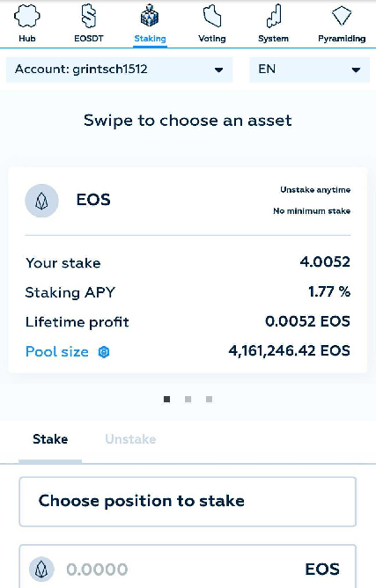Click the info icon beside Pool size

point(104,352)
